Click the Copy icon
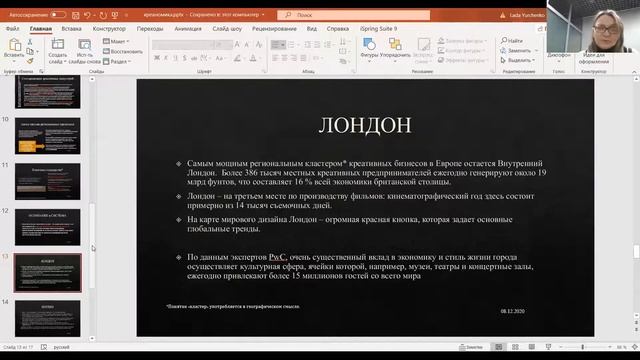Viewport: 640px width, 360px height. point(30,51)
